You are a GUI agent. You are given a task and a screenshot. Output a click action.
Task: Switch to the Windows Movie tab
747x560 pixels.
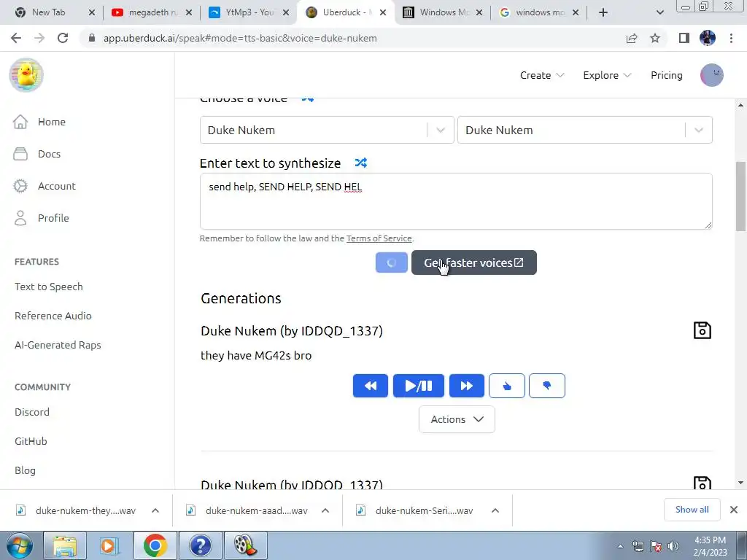pos(443,12)
